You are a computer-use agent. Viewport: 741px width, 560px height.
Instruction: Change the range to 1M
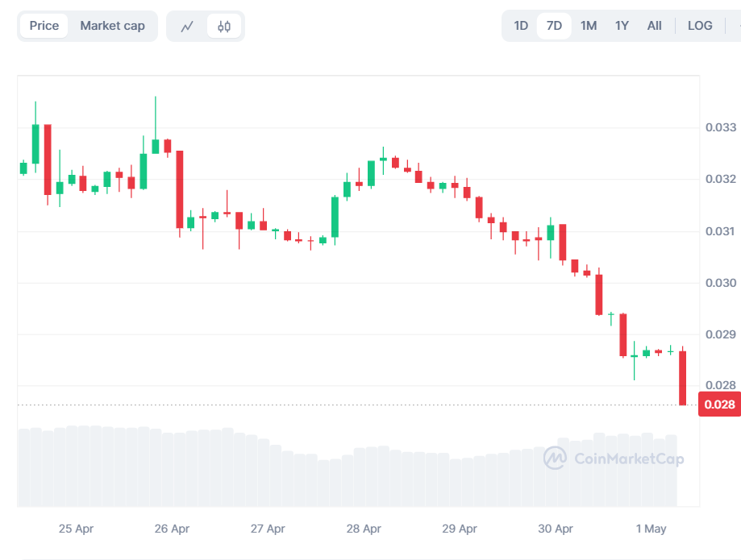coord(589,26)
